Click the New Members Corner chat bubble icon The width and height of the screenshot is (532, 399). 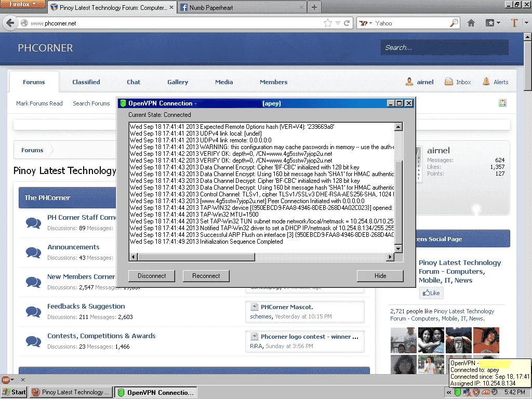(33, 282)
